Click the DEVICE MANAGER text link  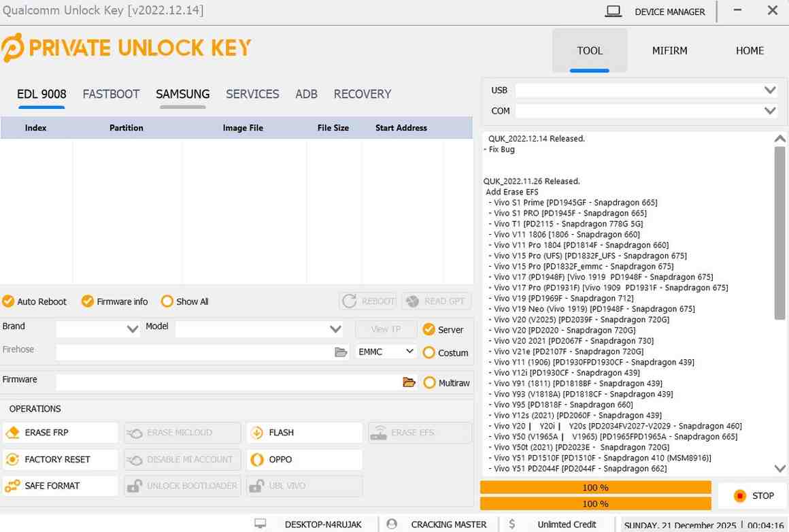[x=670, y=12]
